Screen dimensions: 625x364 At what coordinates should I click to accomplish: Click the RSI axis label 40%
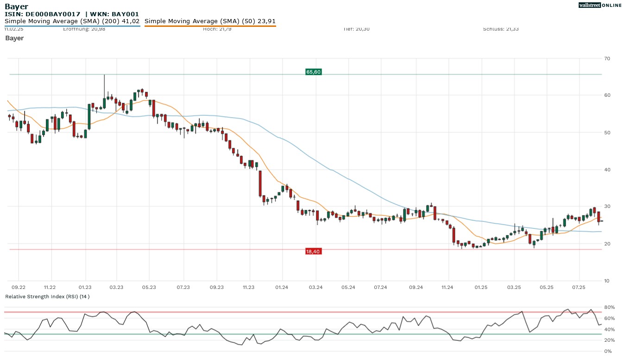609,329
